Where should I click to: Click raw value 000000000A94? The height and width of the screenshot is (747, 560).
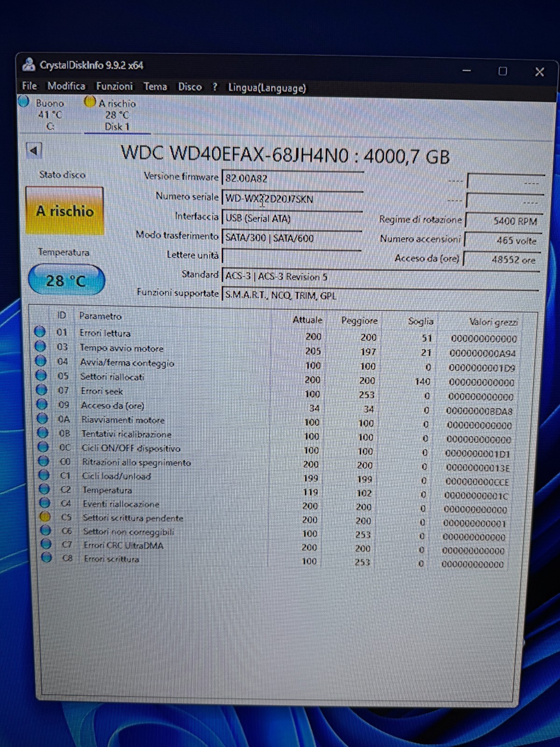pos(483,353)
